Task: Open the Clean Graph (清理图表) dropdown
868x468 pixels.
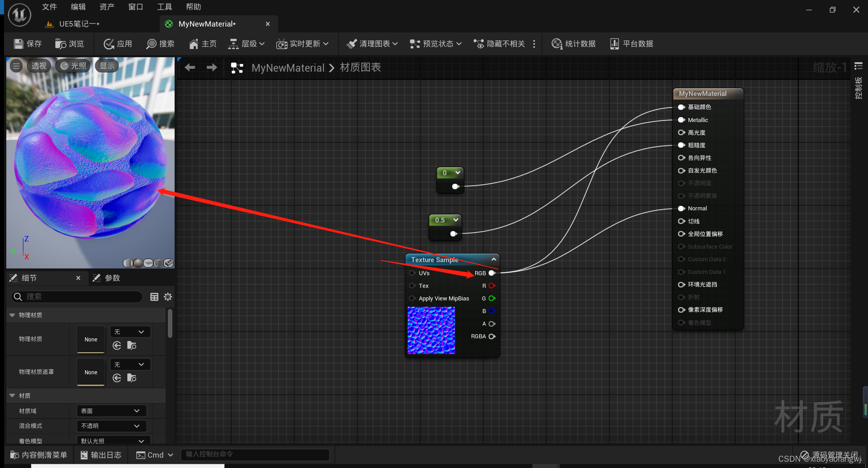Action: pos(372,44)
